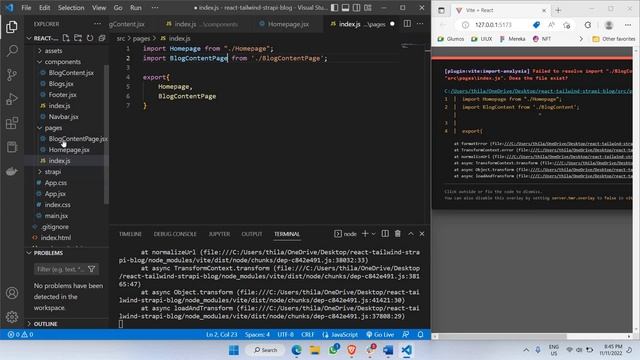Screen dimensions: 640x360
Task: Open the Glumos bookmark in browser
Action: click(x=451, y=39)
